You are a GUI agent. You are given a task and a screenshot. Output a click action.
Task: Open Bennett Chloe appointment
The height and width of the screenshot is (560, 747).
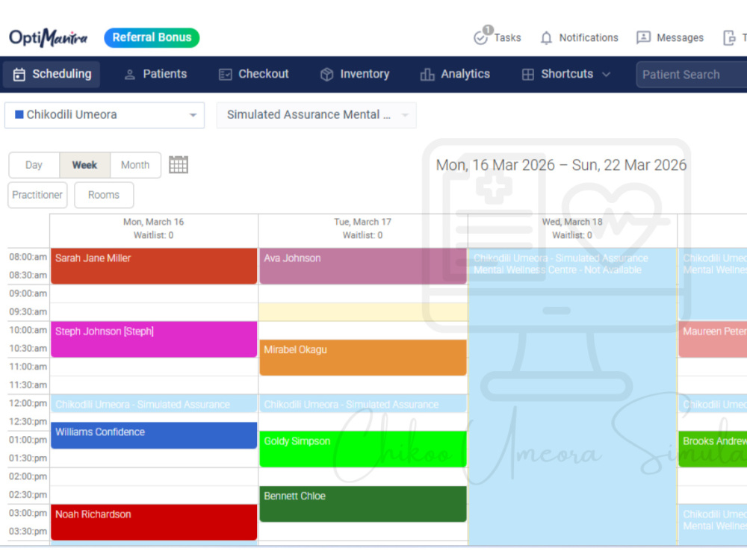(x=363, y=504)
